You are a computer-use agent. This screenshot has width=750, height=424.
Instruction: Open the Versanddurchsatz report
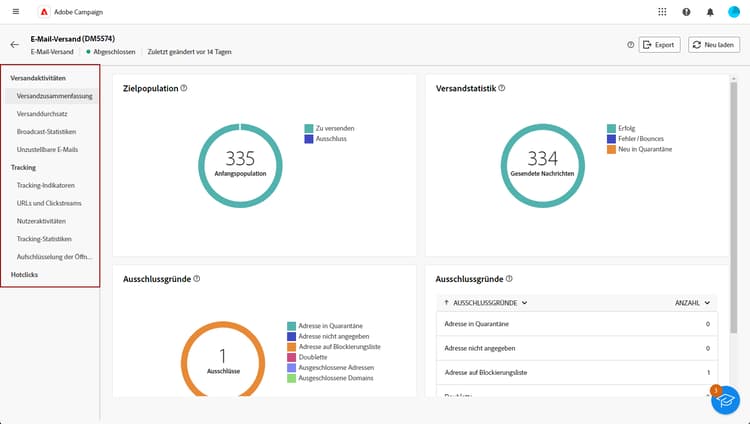tap(42, 114)
